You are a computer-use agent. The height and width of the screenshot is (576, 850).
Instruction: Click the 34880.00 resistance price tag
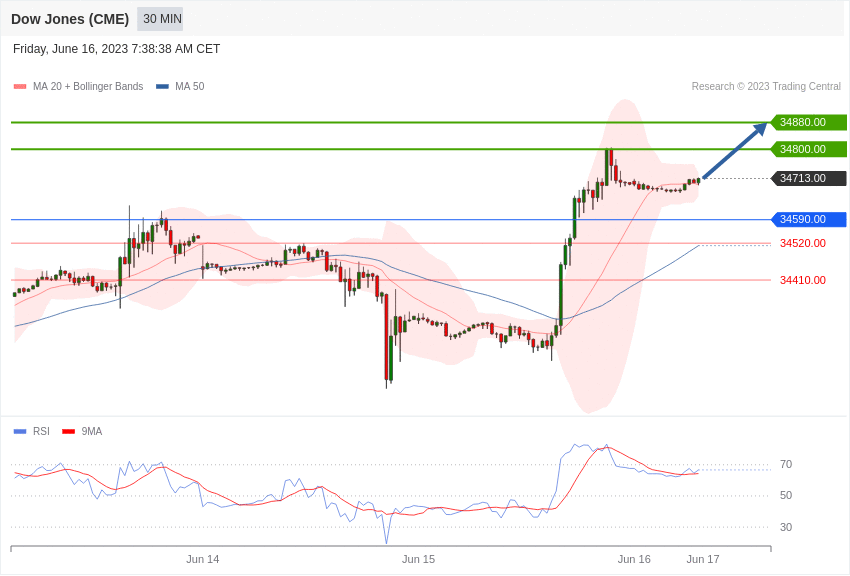point(808,122)
